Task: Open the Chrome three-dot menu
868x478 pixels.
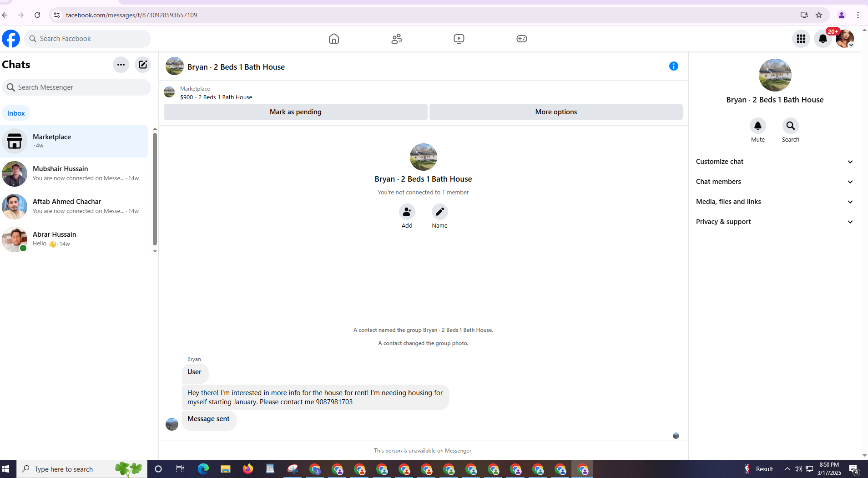Action: coord(858,15)
